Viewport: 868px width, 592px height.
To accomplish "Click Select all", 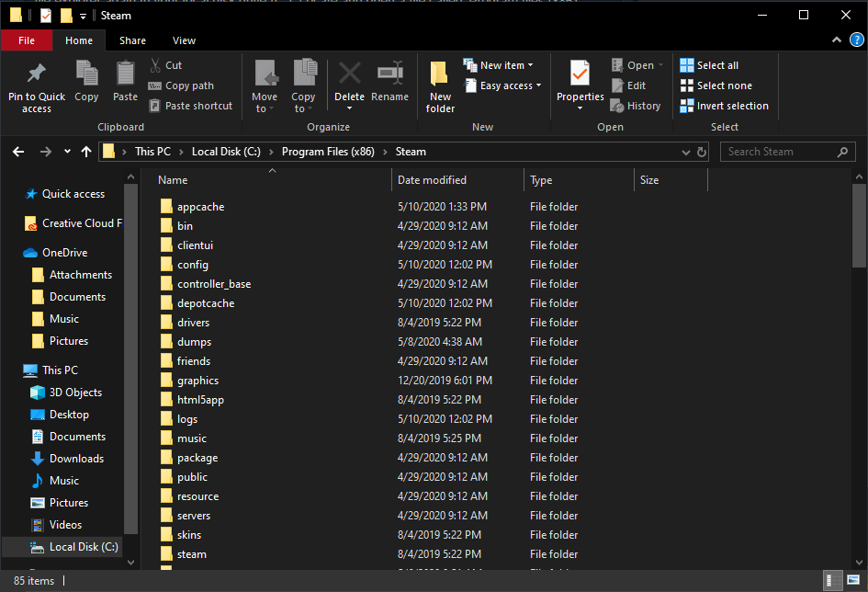I will 709,65.
